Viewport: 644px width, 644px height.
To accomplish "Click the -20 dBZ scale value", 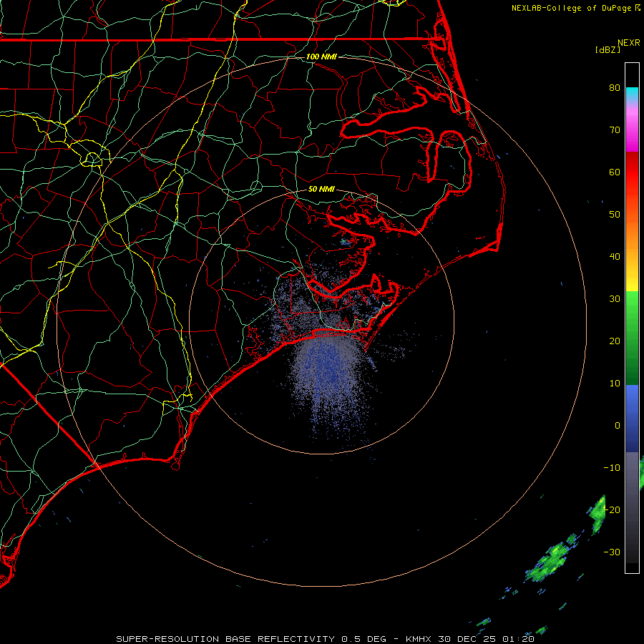I will click(x=612, y=509).
